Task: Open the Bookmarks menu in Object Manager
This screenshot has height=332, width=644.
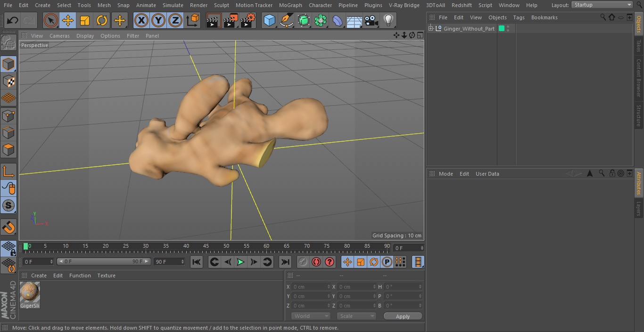Action: pos(544,17)
